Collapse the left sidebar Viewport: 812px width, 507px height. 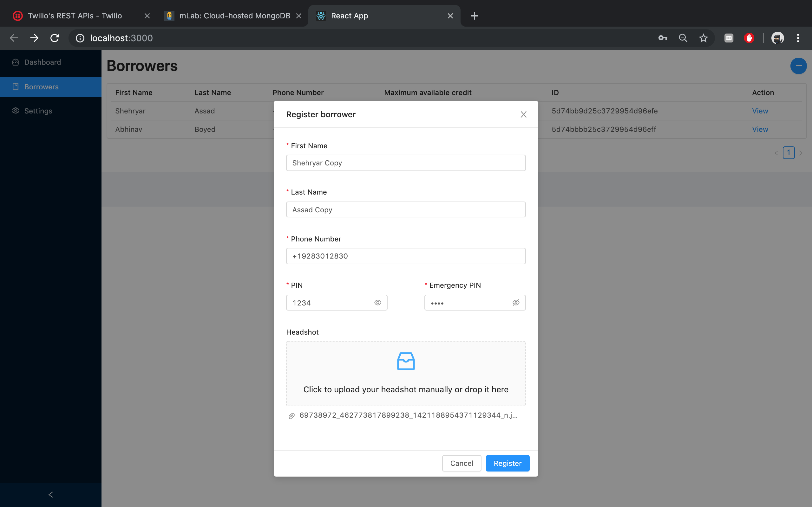tap(51, 495)
